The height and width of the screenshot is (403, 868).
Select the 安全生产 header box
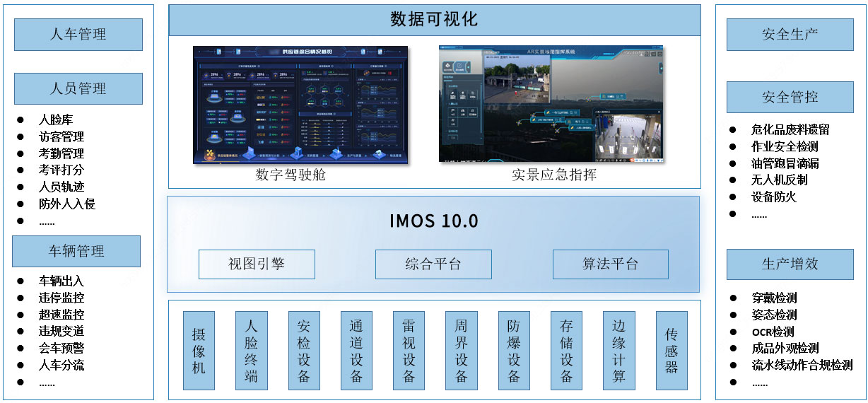pyautogui.click(x=790, y=34)
